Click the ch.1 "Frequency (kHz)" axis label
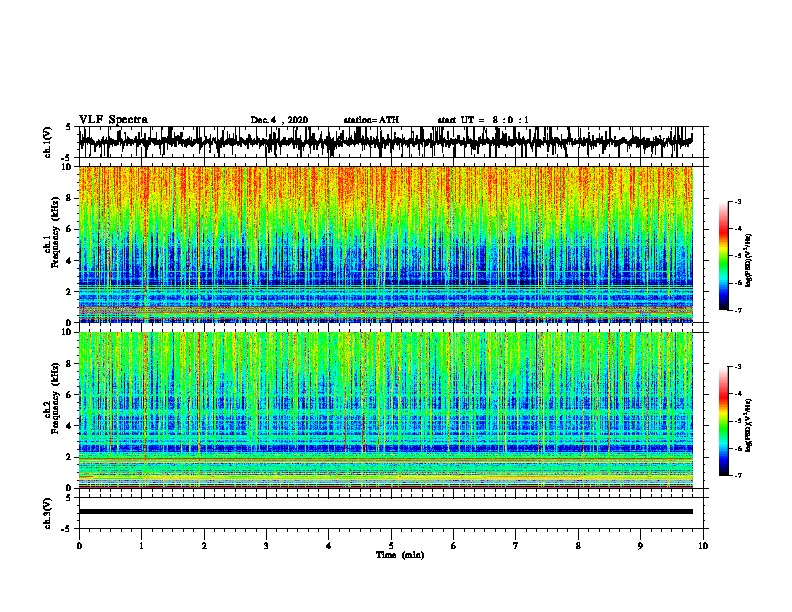Viewport: 792px width, 612px height. click(55, 232)
